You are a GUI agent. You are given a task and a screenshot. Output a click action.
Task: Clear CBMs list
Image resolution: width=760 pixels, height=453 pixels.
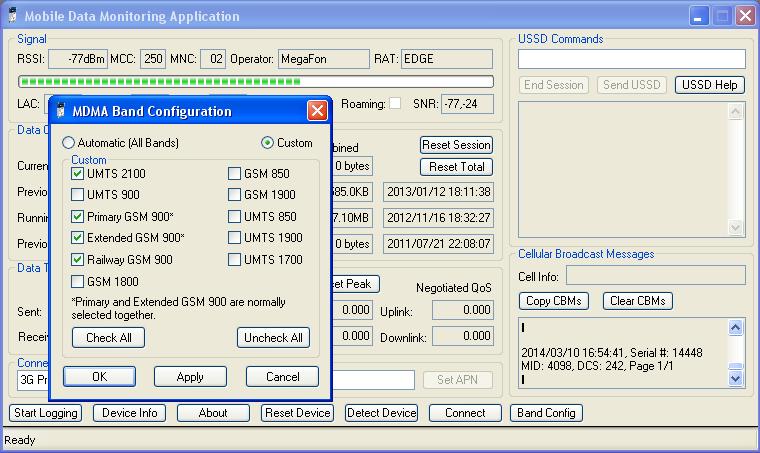click(637, 301)
